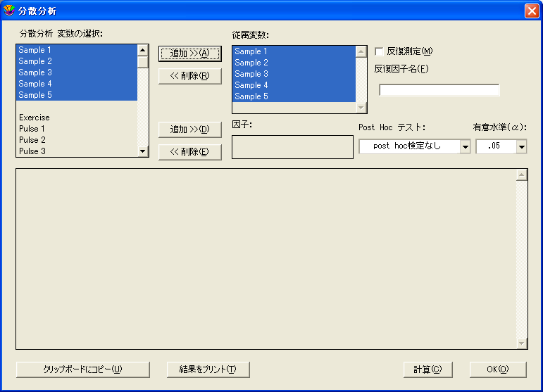Screen dimensions: 543x392
Task: Select Pulse 2 in the variable list
Action: coord(77,140)
